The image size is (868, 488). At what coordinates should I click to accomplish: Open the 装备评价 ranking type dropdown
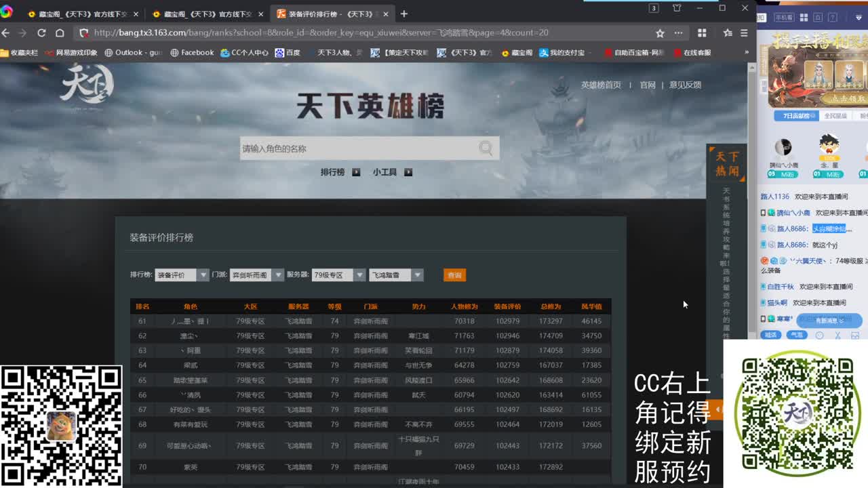181,274
